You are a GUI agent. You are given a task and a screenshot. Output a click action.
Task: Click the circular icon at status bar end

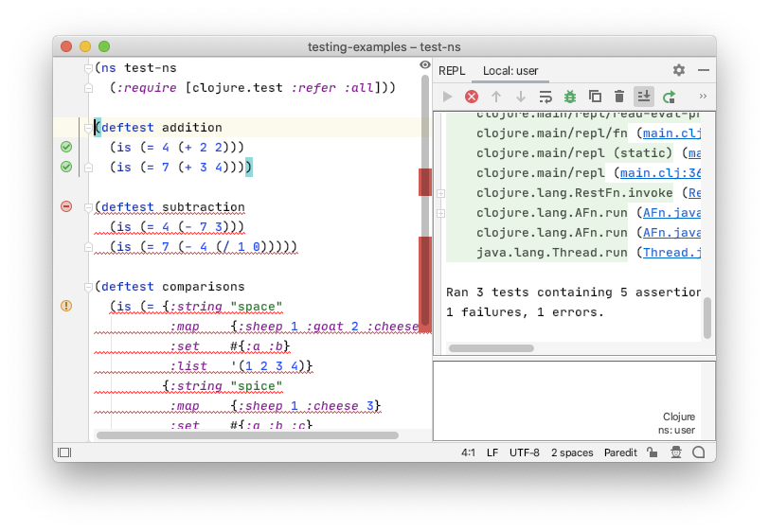pyautogui.click(x=699, y=452)
